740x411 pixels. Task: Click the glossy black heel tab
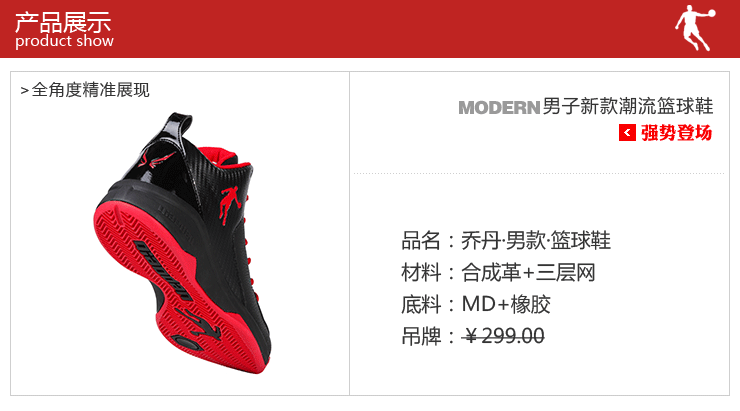click(x=177, y=126)
